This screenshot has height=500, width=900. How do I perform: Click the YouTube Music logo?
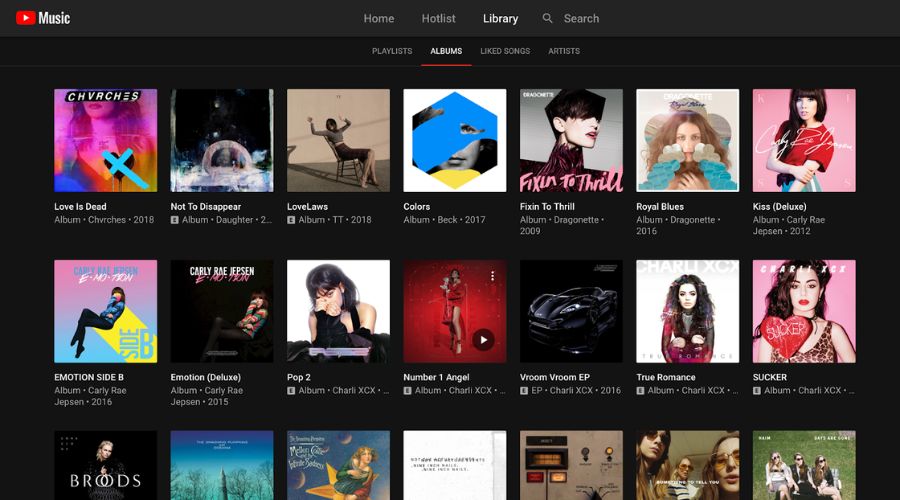[43, 18]
